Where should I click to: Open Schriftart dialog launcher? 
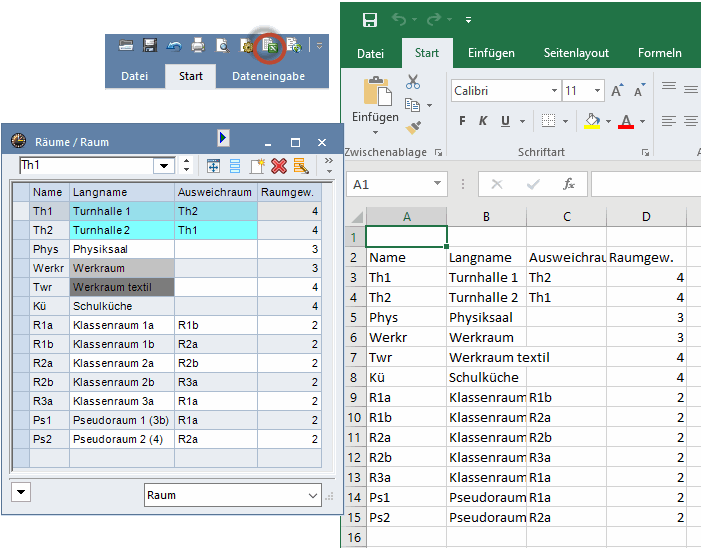point(645,152)
